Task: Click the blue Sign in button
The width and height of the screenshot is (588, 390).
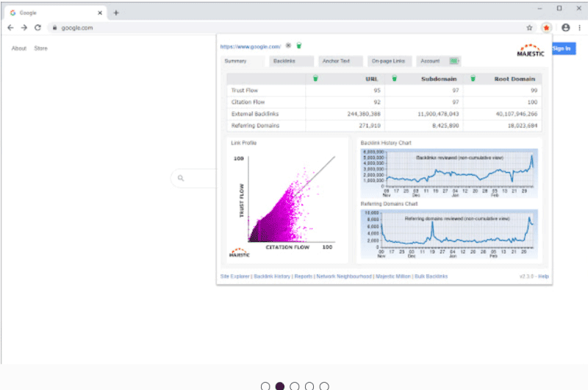Action: pyautogui.click(x=564, y=49)
